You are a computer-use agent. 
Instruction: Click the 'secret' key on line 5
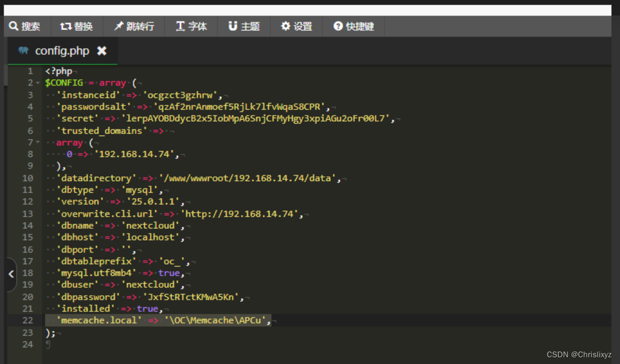tap(78, 119)
